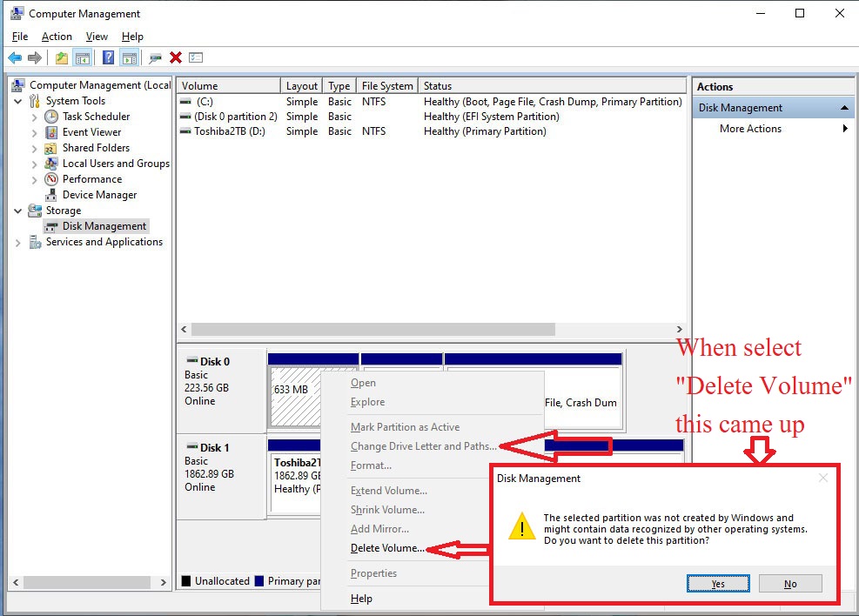Toggle the Show/Hide Console Tree toolbar icon
This screenshot has height=616, width=859.
(x=81, y=57)
